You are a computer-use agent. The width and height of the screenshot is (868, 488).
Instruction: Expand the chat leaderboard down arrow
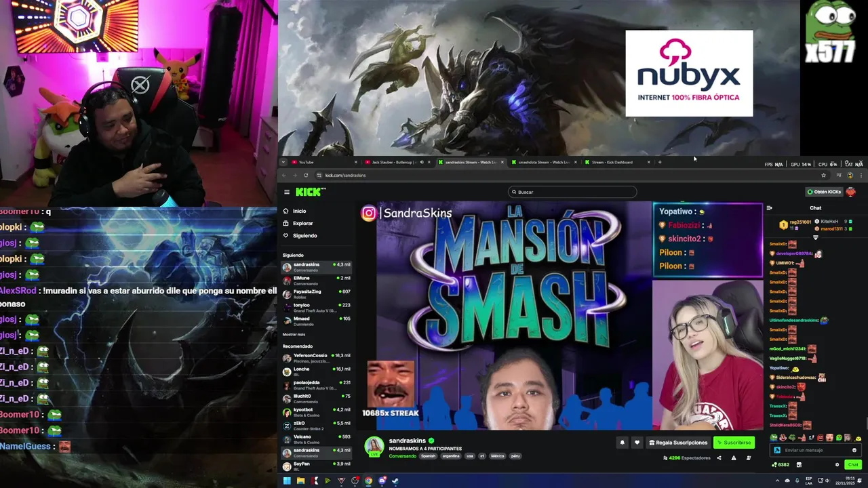[816, 237]
